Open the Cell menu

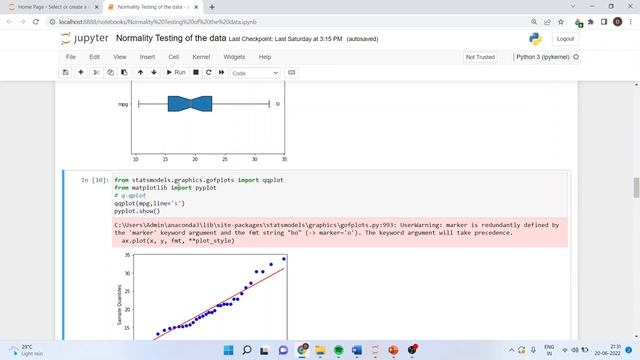173,57
